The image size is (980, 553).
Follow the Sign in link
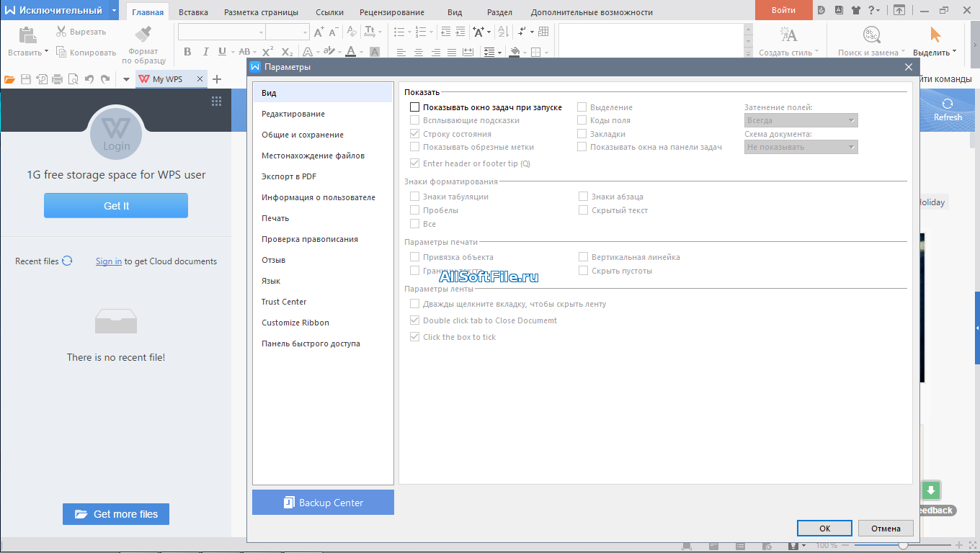pos(109,261)
